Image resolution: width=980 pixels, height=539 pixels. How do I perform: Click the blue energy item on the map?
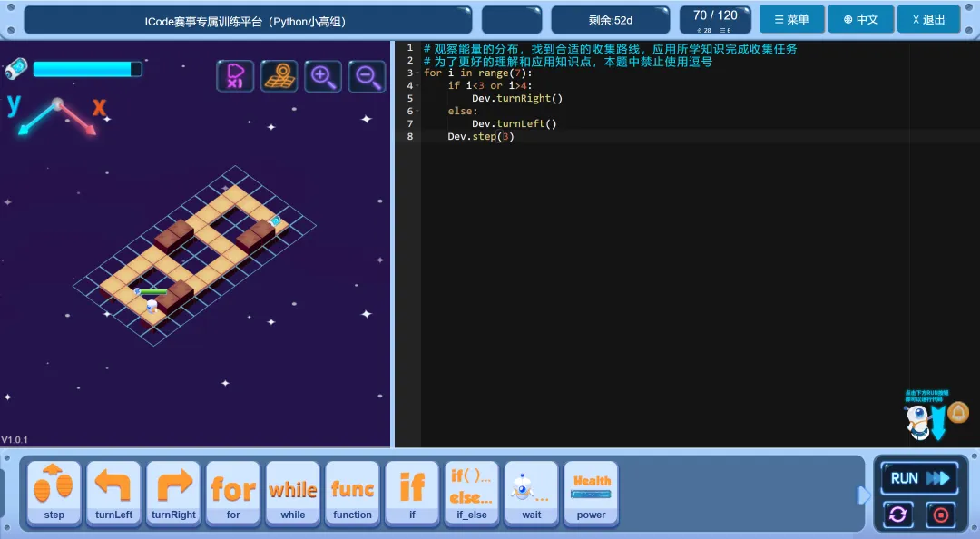pos(275,221)
